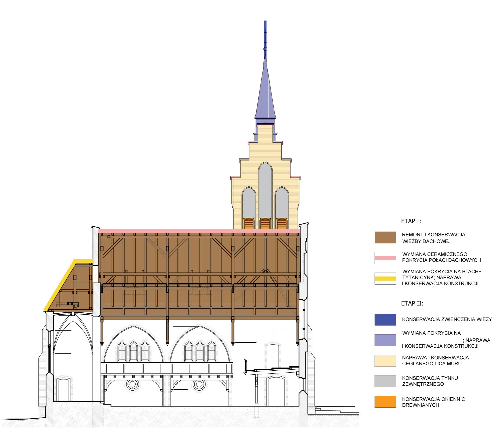The image size is (504, 437).
Task: Click the brown main roof truss area
Action: pyautogui.click(x=199, y=276)
